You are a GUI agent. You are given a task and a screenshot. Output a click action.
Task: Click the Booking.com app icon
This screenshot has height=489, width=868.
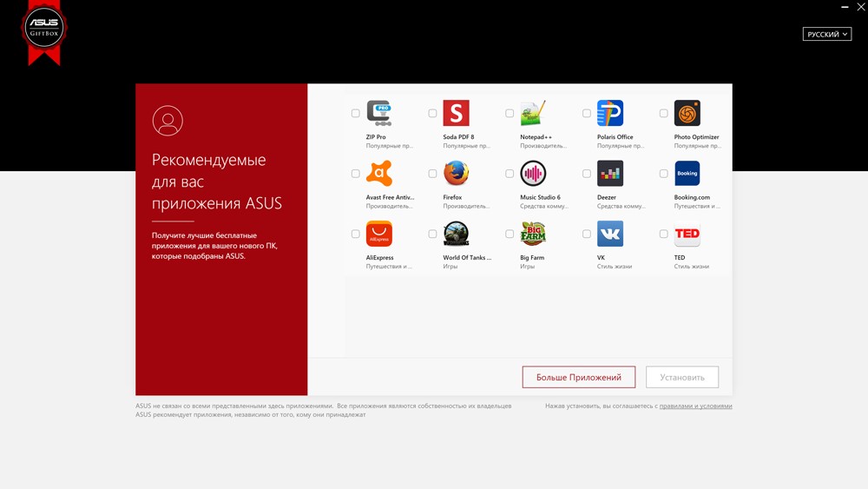[x=687, y=174]
